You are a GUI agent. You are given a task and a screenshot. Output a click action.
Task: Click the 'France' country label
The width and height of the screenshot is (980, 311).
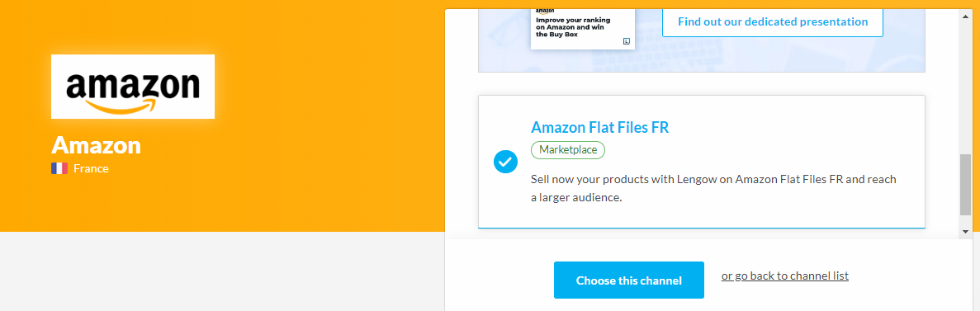[92, 168]
